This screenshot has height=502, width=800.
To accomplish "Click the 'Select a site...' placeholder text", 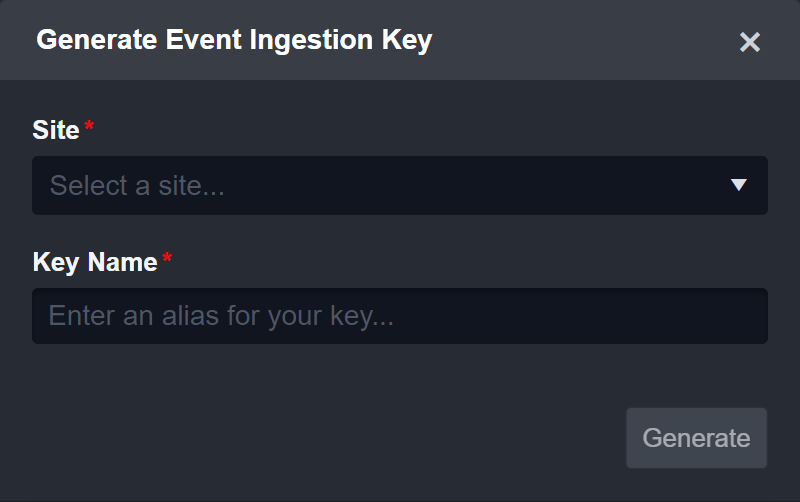I will (x=137, y=185).
